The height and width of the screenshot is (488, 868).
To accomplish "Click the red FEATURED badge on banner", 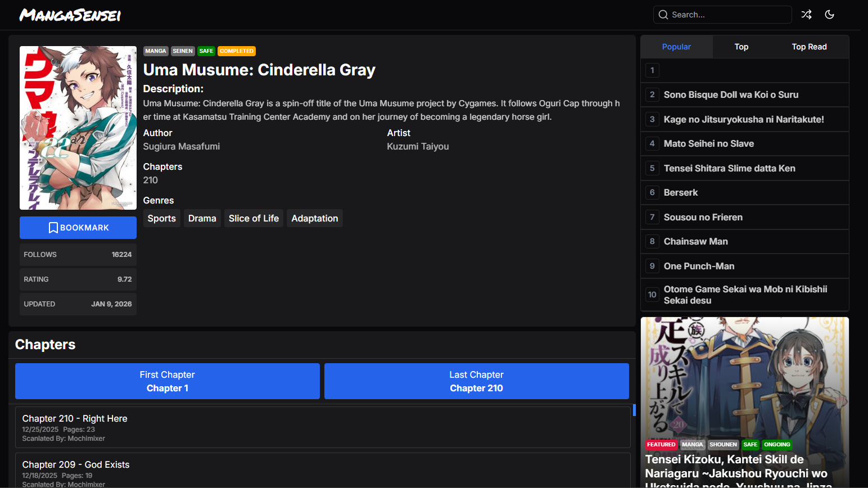I will pyautogui.click(x=661, y=444).
